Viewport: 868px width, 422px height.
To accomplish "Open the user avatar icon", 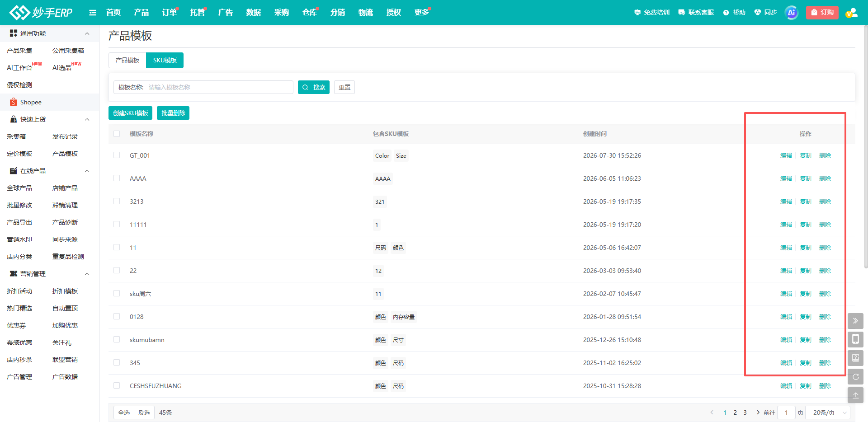I will (852, 13).
